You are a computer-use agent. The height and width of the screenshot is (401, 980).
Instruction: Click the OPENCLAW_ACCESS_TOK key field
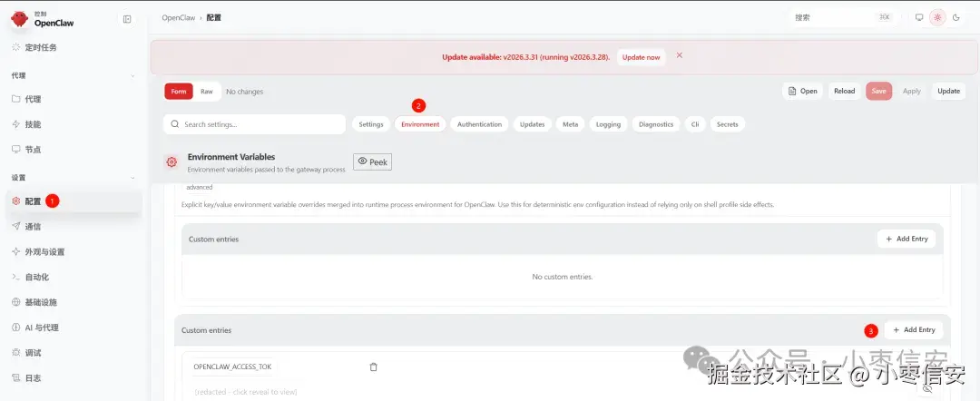click(x=232, y=367)
